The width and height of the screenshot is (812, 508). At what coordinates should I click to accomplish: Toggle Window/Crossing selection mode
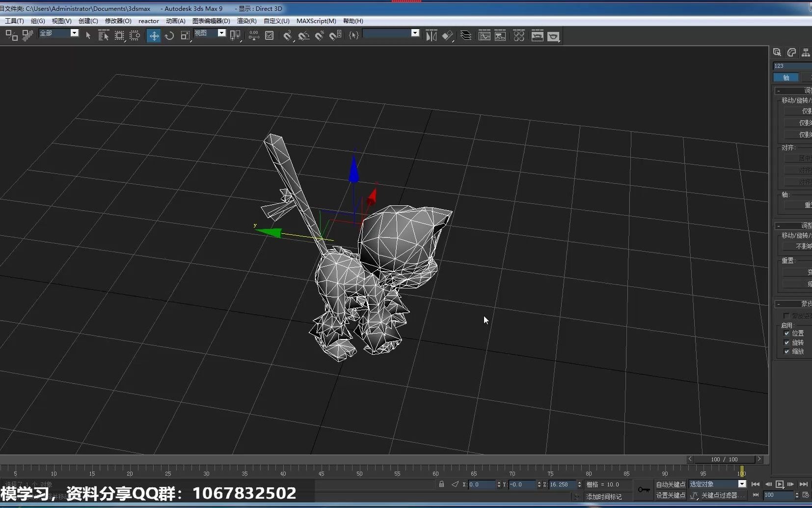tap(135, 35)
